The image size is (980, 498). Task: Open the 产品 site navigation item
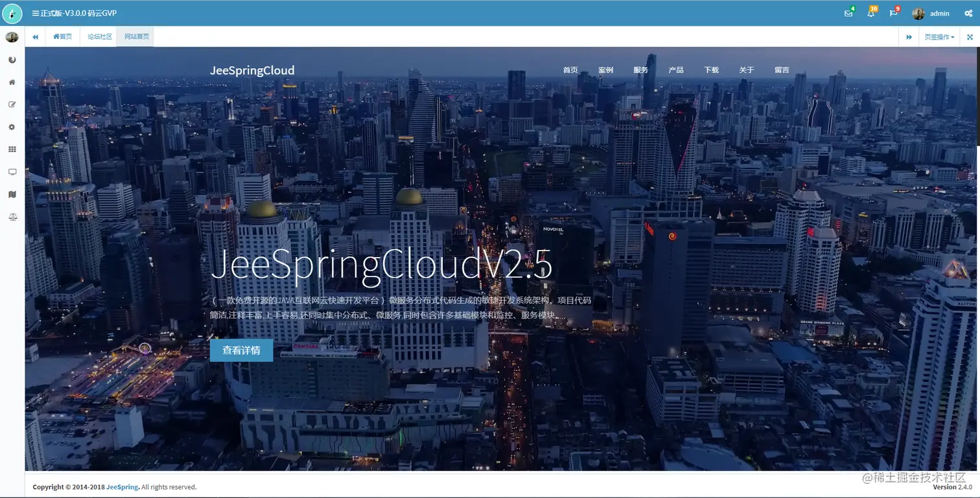(676, 70)
